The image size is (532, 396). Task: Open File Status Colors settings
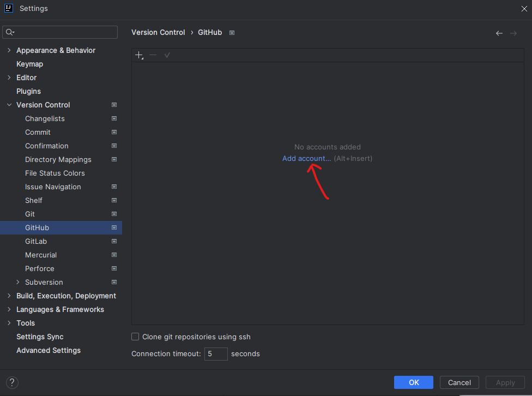(55, 173)
